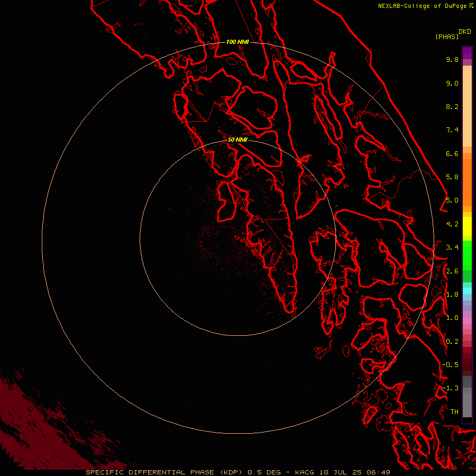Click the 4.2 scale value
This screenshot has width=476, height=476.
coord(452,224)
